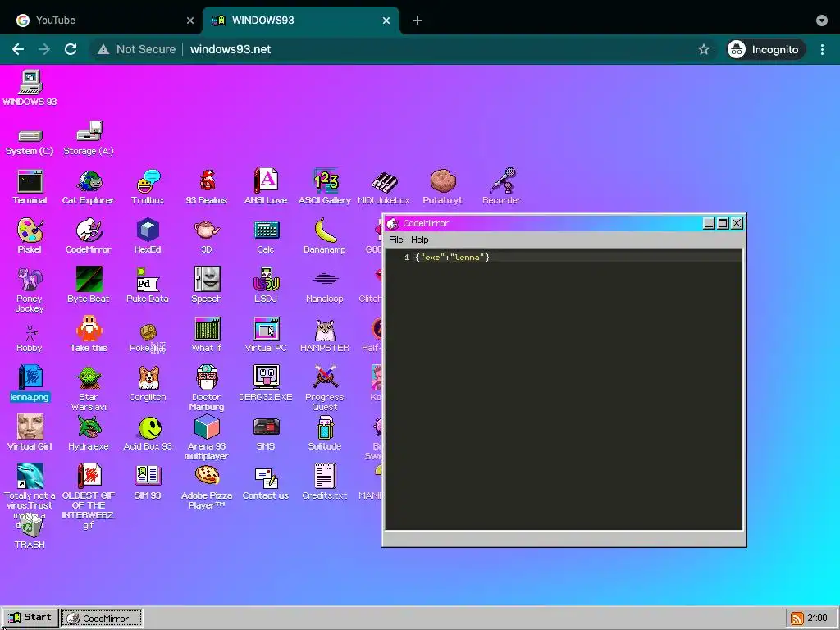Open Star Wars.avi Yoda icon

(89, 388)
